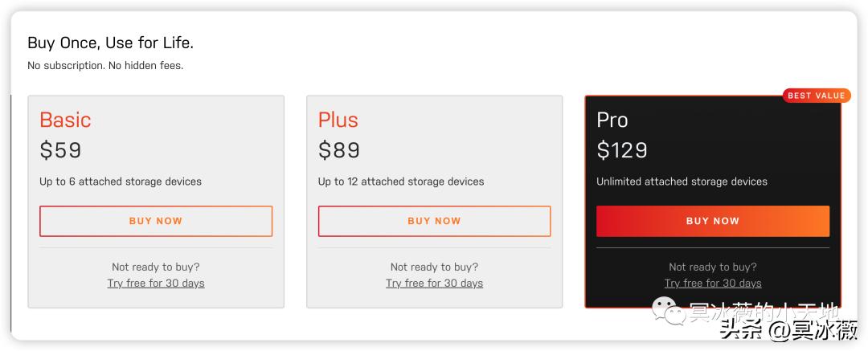Click "No subscription. No hidden fees." text
Screen dimensions: 868x351
click(105, 66)
